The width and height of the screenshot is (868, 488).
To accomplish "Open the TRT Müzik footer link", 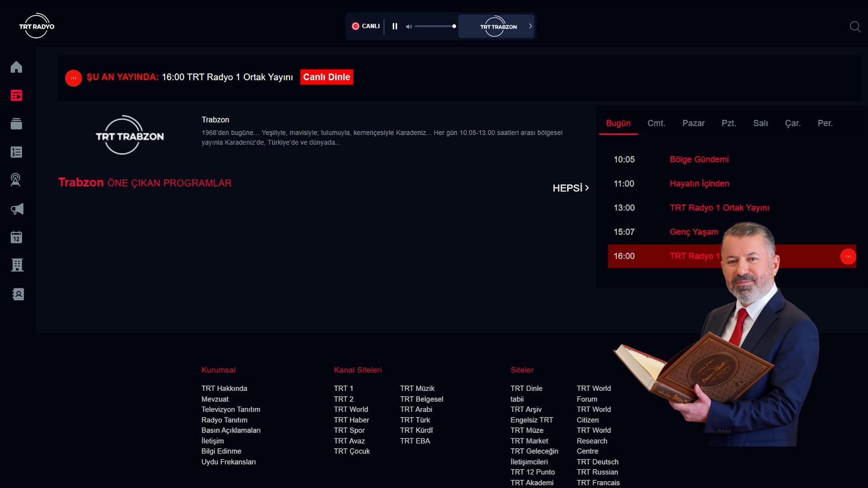I will click(x=417, y=388).
